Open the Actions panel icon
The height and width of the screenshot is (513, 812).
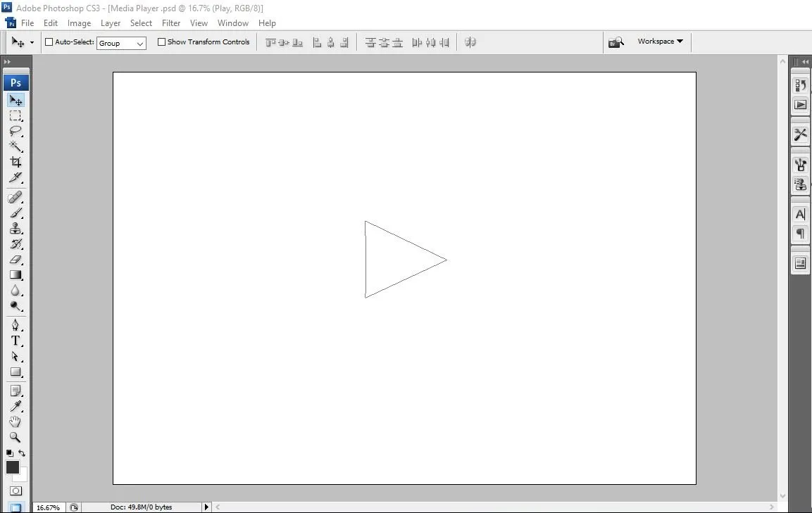tap(800, 105)
